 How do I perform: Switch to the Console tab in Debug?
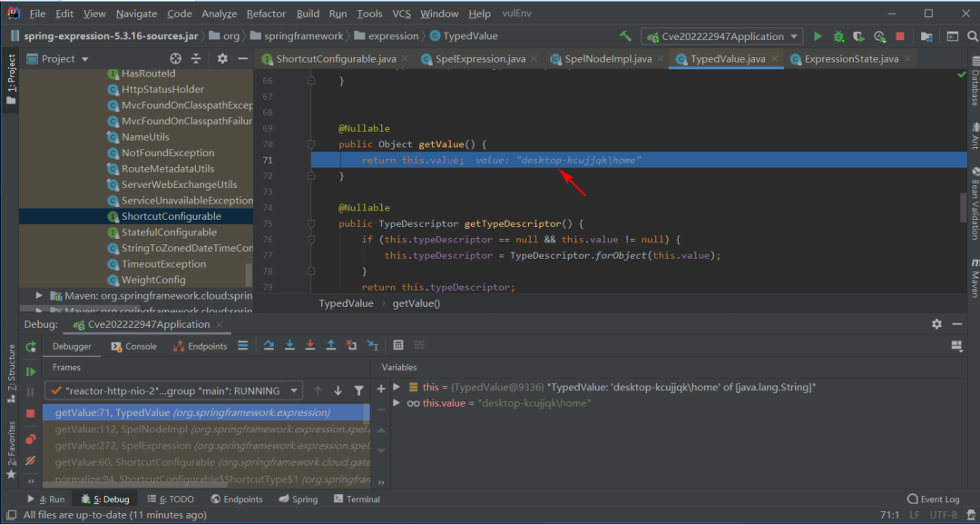tap(133, 346)
